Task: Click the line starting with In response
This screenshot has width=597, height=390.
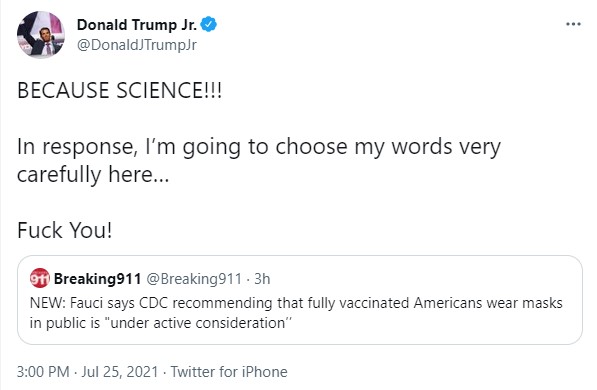Action: 259,147
